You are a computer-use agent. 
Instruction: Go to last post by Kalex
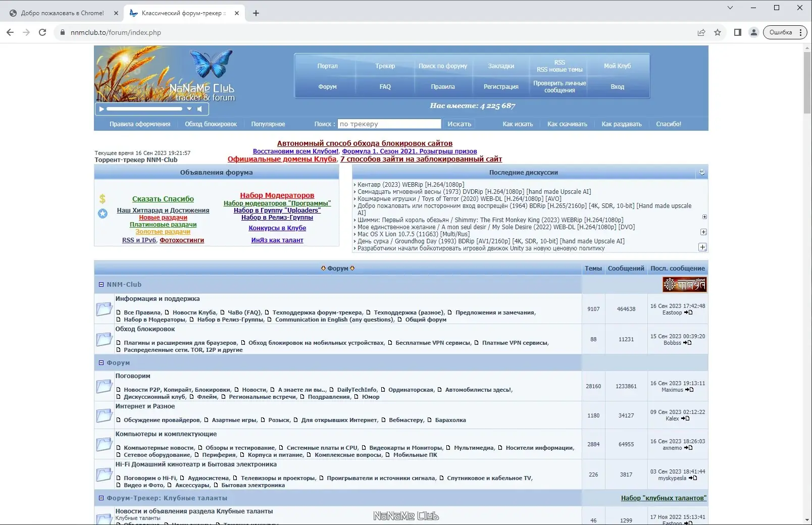click(x=685, y=418)
